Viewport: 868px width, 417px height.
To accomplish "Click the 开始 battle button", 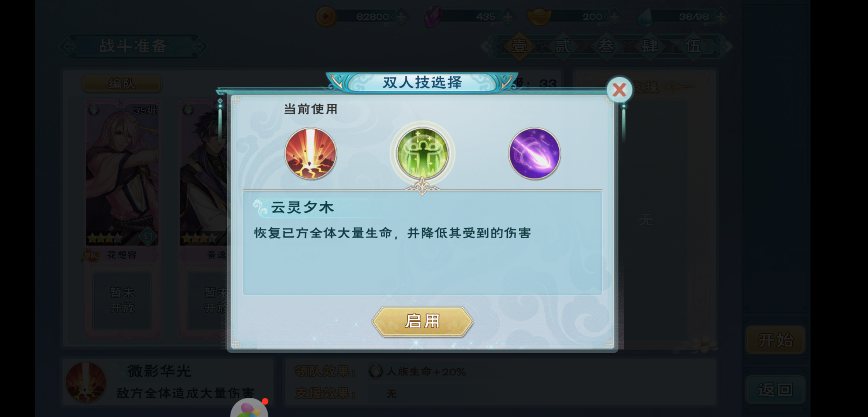I will 775,340.
